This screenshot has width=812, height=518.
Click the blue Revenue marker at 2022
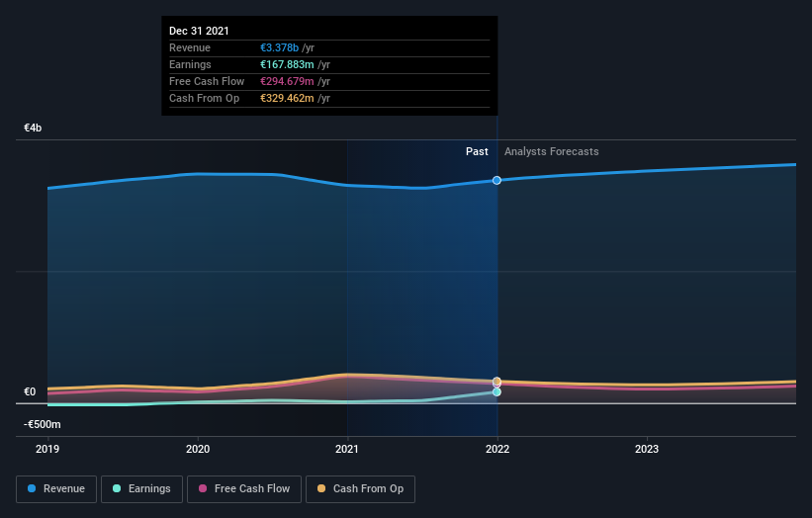click(496, 180)
